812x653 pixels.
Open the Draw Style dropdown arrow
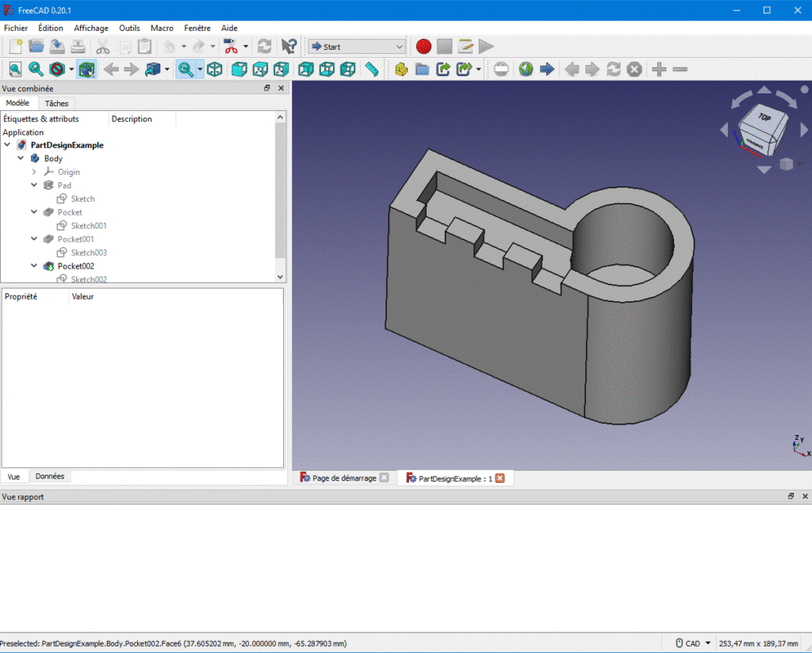click(x=71, y=69)
